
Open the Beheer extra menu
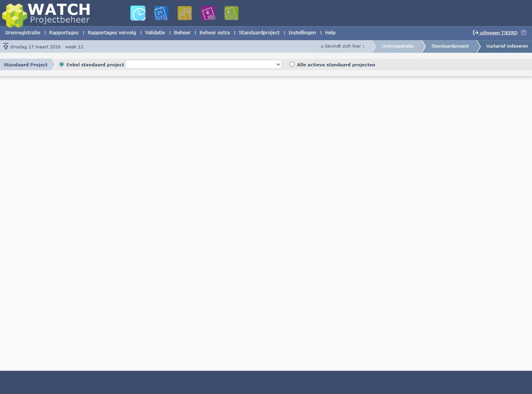click(215, 33)
